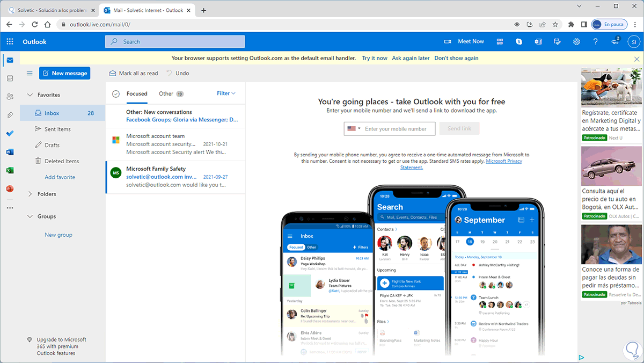Open the Inbox folder
Image resolution: width=644 pixels, height=363 pixels.
coord(63,113)
